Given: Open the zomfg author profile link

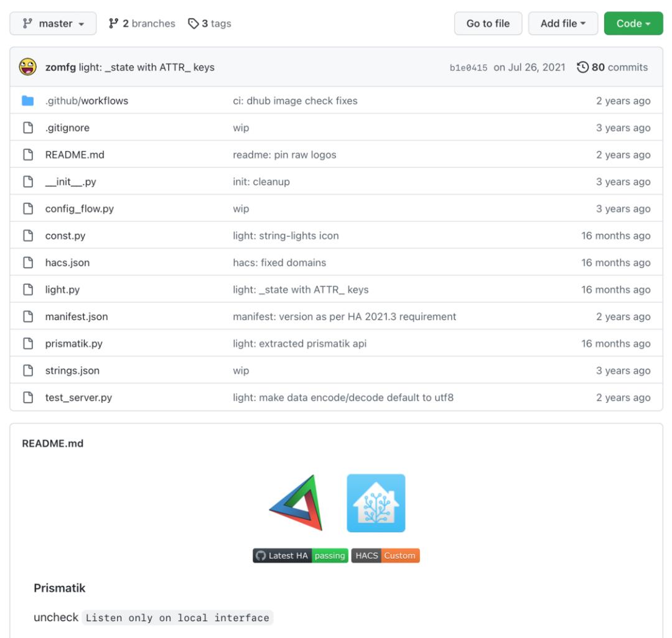Looking at the screenshot, I should [x=60, y=67].
